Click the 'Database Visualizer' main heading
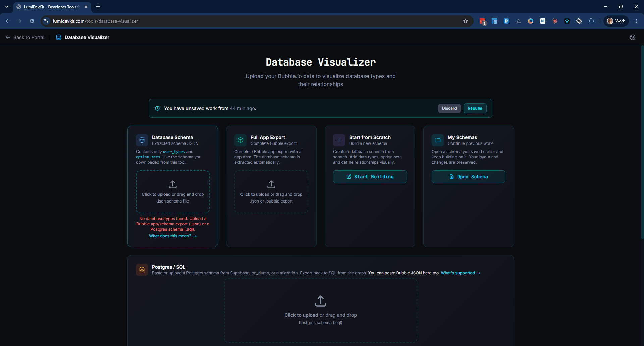The image size is (644, 346). pyautogui.click(x=321, y=62)
